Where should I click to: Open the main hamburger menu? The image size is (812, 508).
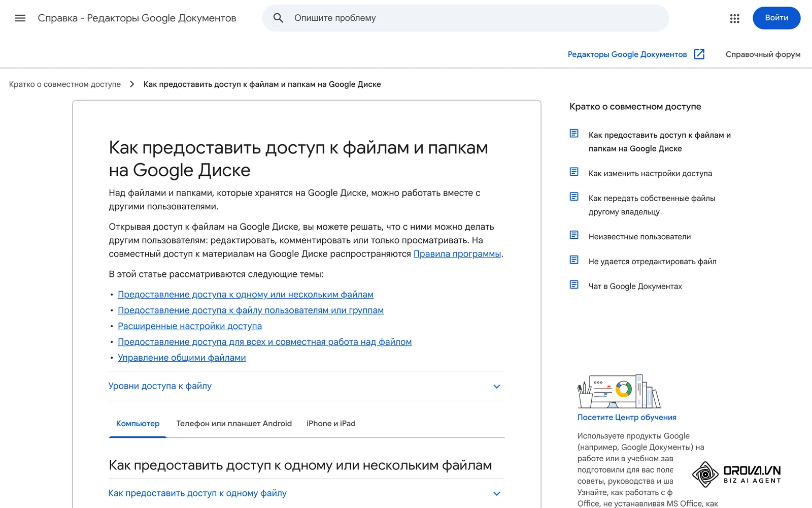pos(20,18)
